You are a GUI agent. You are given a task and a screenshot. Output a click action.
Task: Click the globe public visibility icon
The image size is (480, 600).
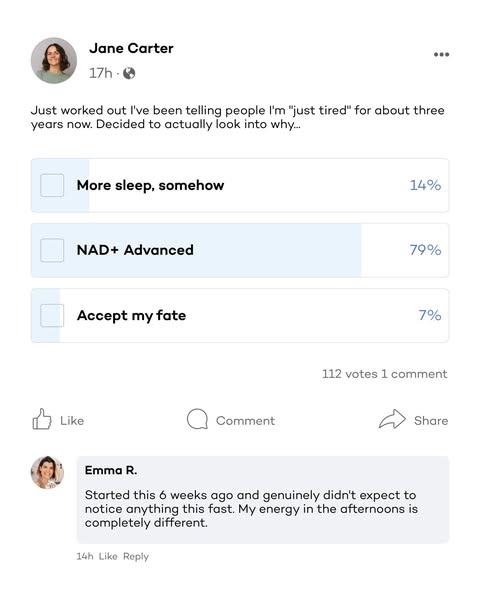click(129, 73)
